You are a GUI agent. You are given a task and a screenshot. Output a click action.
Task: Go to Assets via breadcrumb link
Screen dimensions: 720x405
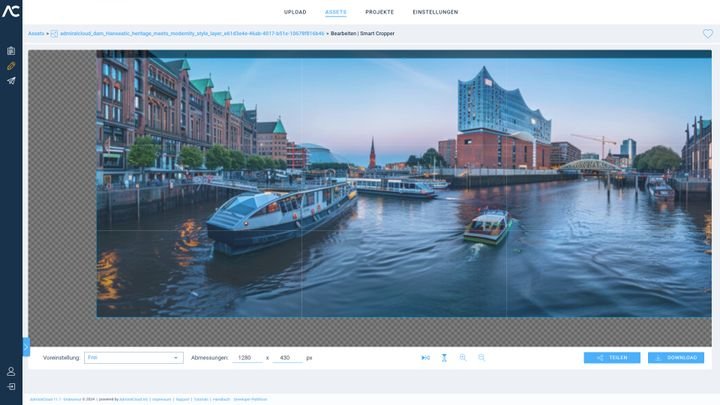point(36,34)
